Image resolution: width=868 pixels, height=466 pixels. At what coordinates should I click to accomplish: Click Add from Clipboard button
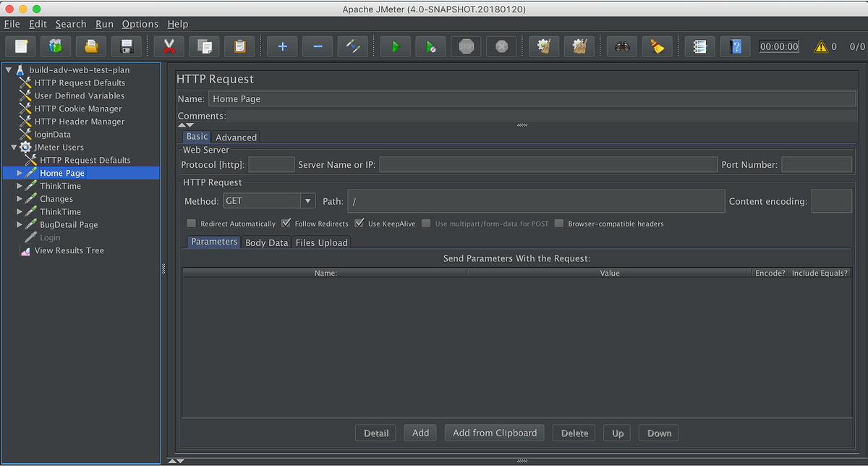click(495, 433)
